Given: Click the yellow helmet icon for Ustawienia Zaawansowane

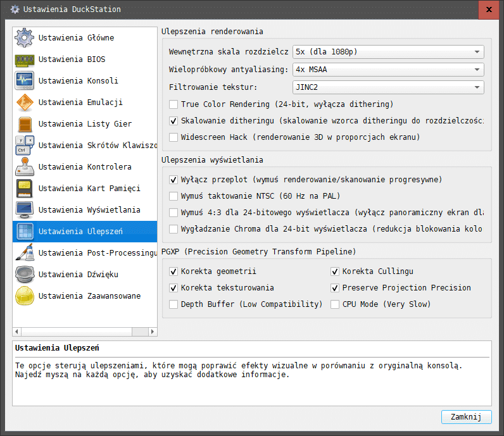Looking at the screenshot, I should (x=25, y=296).
